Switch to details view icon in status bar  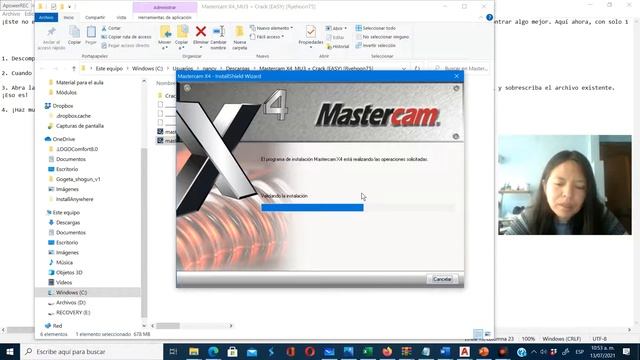click(x=478, y=334)
